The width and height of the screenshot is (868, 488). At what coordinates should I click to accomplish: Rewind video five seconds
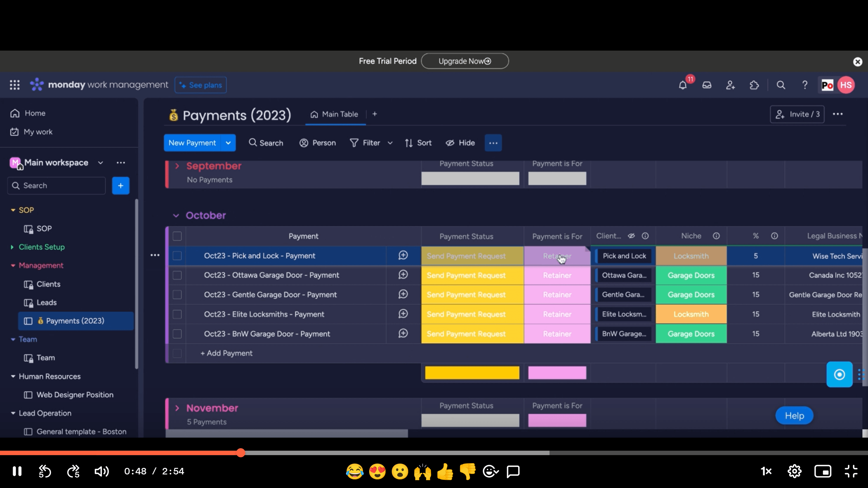click(x=45, y=471)
